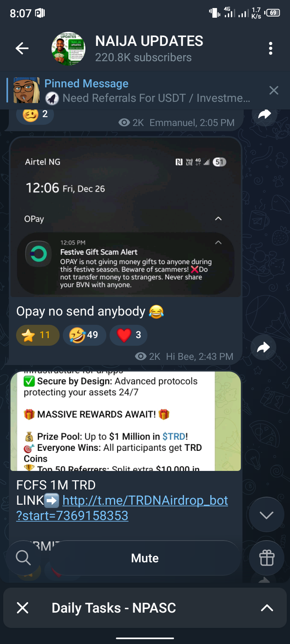Forward the Emmanuel message at top
Viewport: 290px width, 644px height.
(x=265, y=114)
